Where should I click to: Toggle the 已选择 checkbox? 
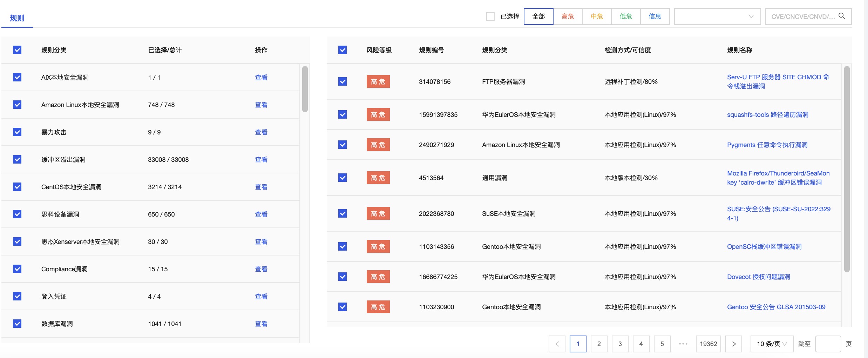tap(490, 16)
